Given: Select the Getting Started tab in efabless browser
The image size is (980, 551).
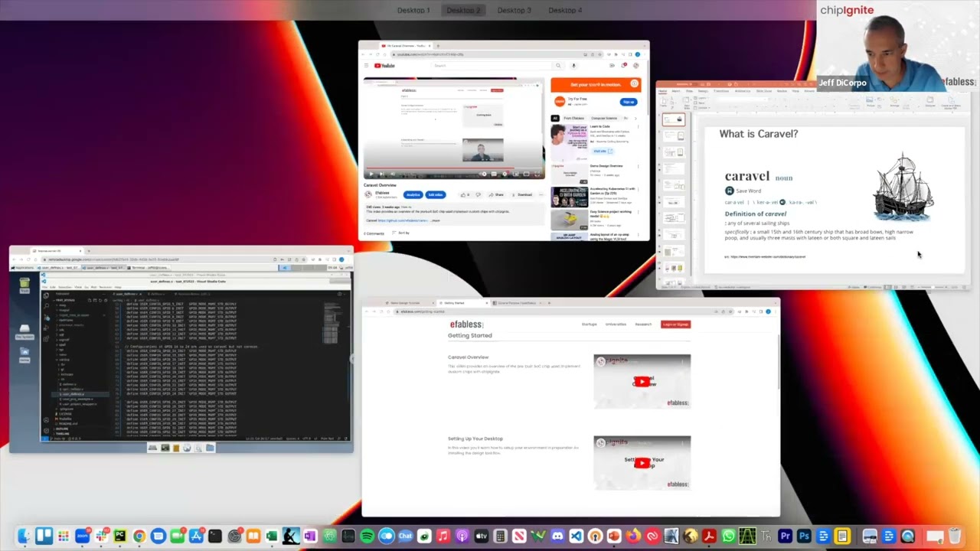Looking at the screenshot, I should pos(462,303).
